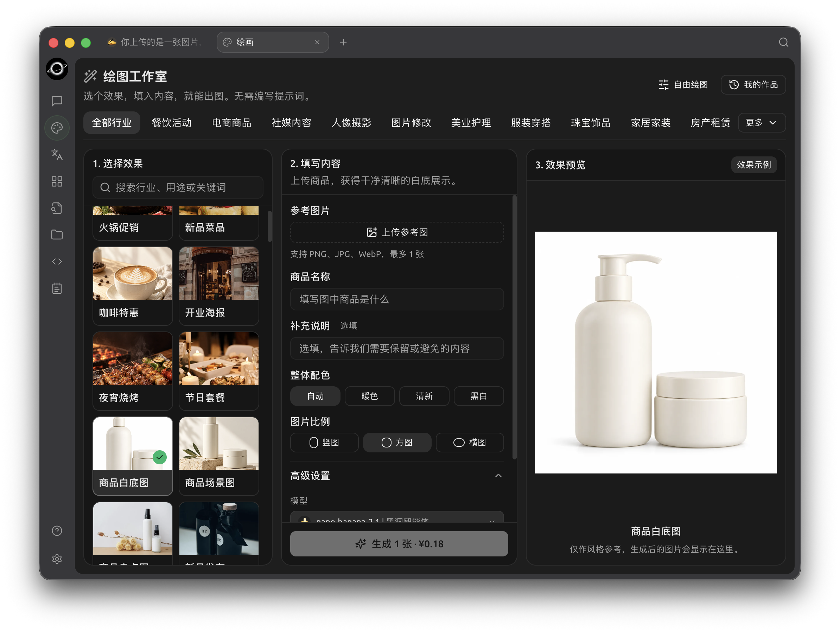This screenshot has height=632, width=840.
Task: Click the search magnifier in title bar
Action: coord(784,42)
